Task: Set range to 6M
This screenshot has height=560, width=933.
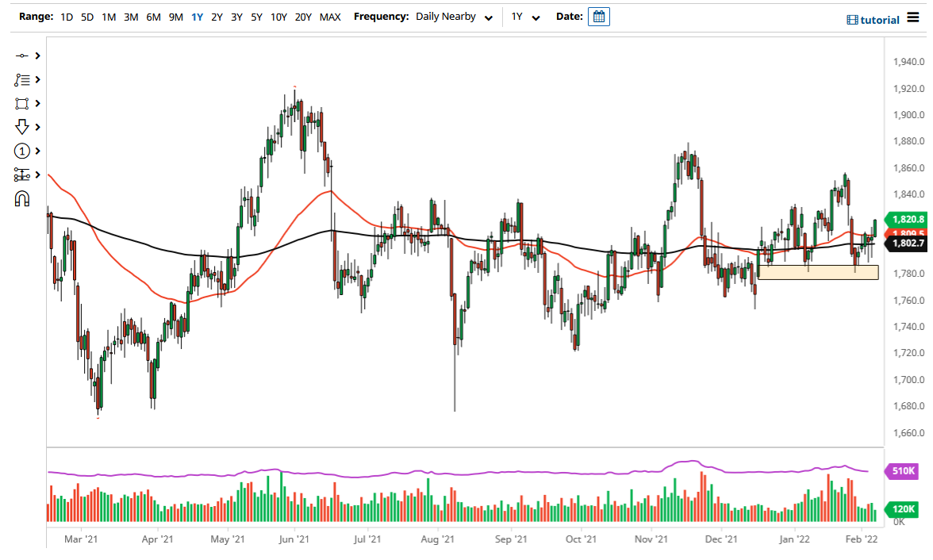Action: point(154,17)
